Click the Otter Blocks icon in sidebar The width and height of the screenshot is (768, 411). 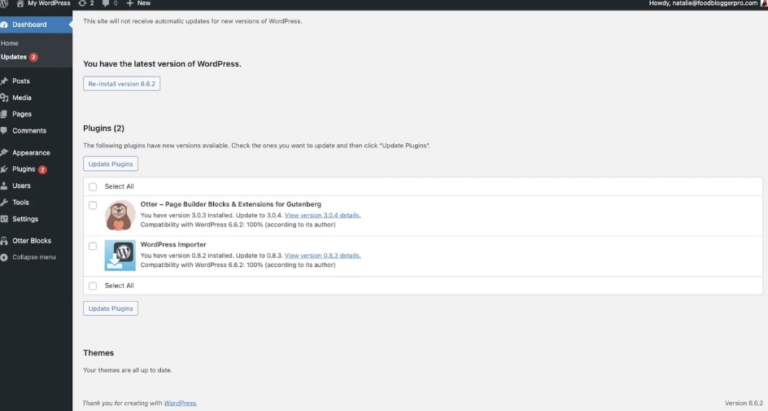(5, 241)
